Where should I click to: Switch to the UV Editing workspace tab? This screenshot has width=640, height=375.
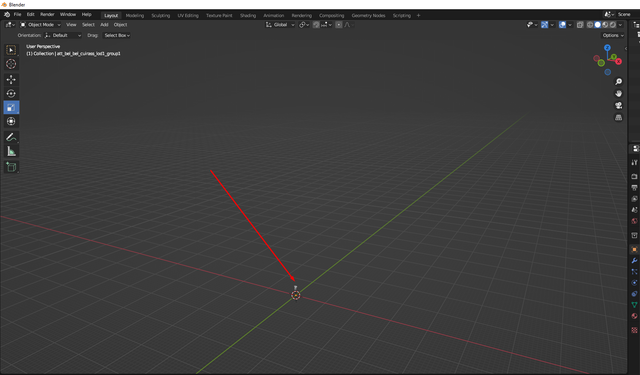click(x=188, y=16)
